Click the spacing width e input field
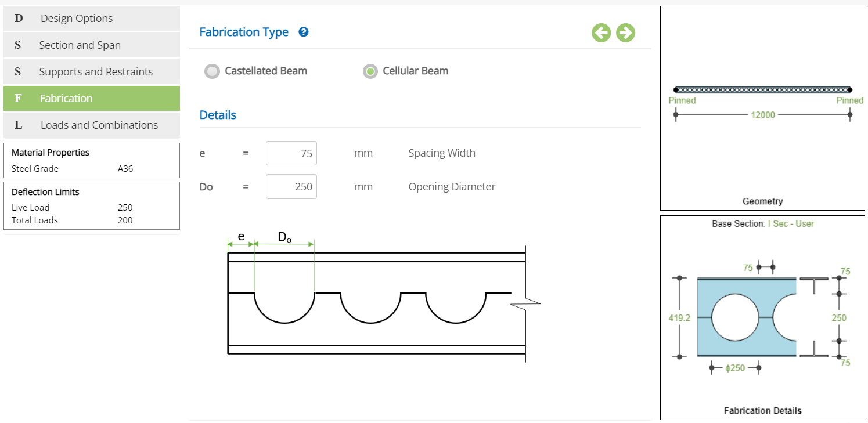868x423 pixels. [291, 153]
